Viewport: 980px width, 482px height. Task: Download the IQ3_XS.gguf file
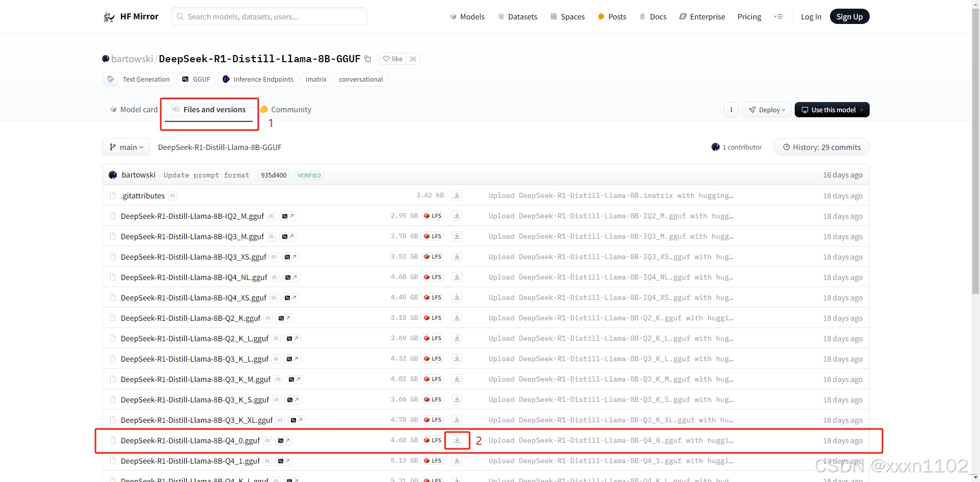(x=457, y=257)
